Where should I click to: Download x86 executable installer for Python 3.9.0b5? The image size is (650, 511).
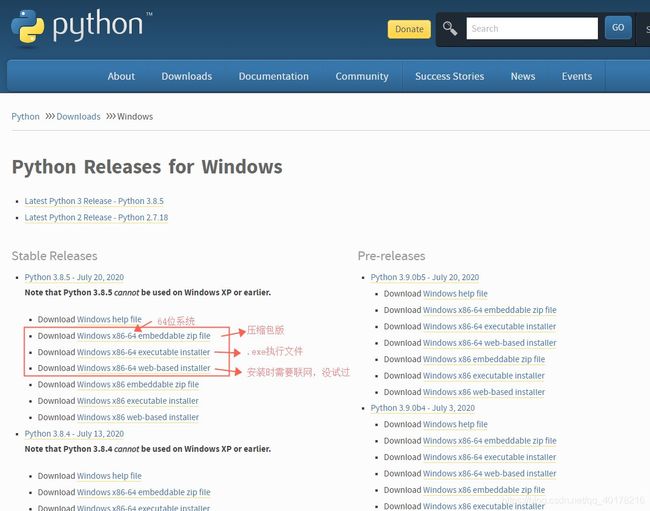(x=483, y=376)
